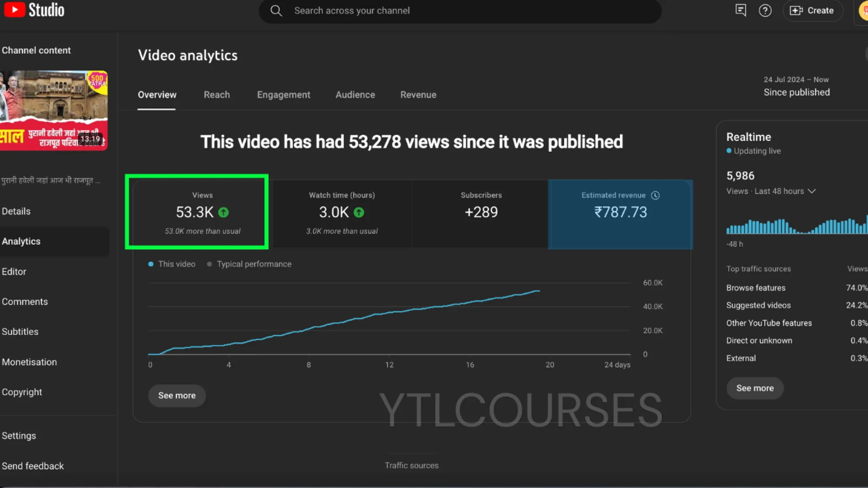Screen dimensions: 868x488
Task: Click the search magnifier icon
Action: [x=276, y=11]
